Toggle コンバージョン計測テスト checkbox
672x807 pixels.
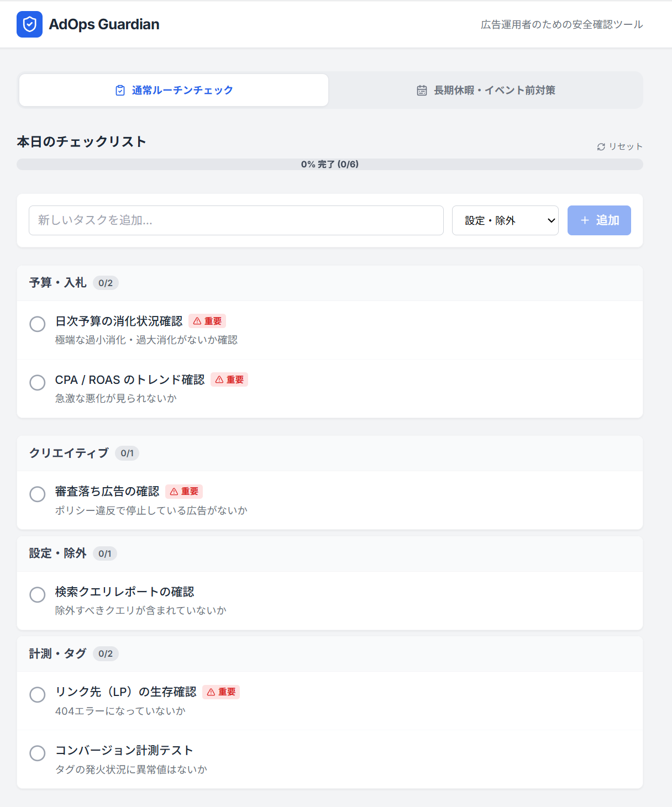(x=38, y=753)
